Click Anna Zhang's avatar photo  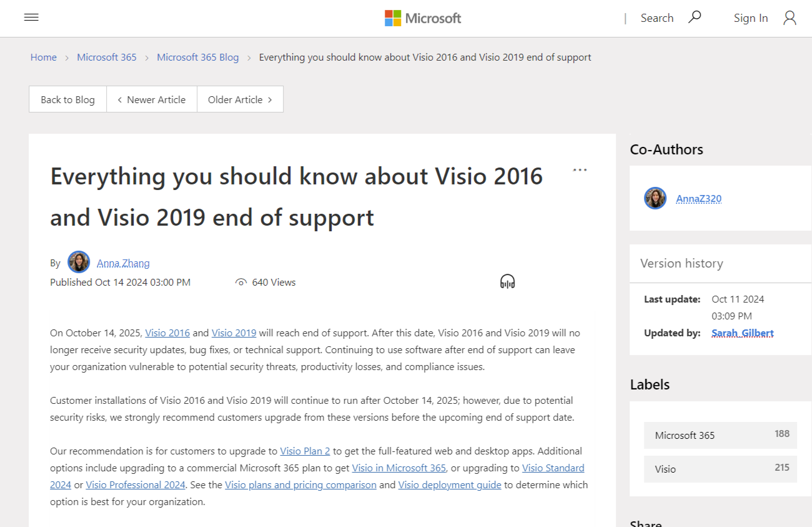point(79,262)
